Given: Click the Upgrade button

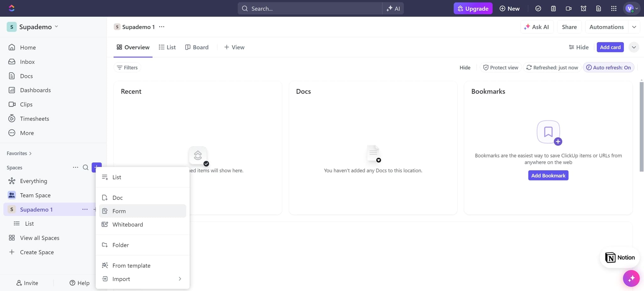Looking at the screenshot, I should tap(473, 8).
